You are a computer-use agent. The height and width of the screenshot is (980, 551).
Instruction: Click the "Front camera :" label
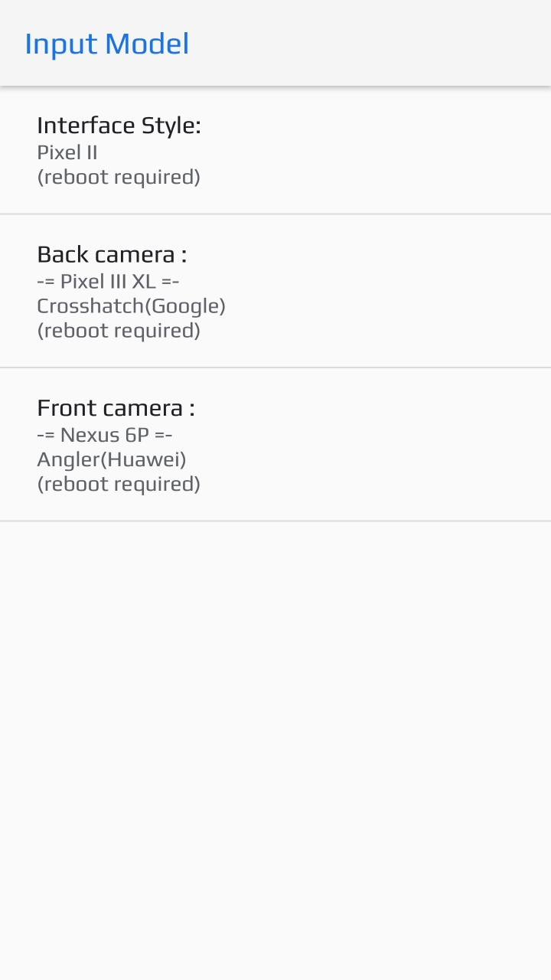(116, 408)
